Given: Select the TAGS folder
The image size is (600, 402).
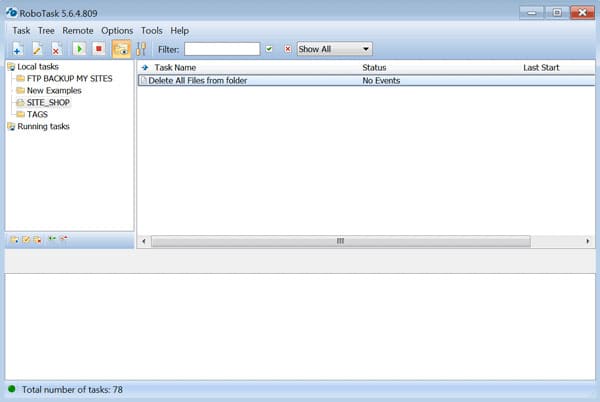Looking at the screenshot, I should click(x=37, y=114).
